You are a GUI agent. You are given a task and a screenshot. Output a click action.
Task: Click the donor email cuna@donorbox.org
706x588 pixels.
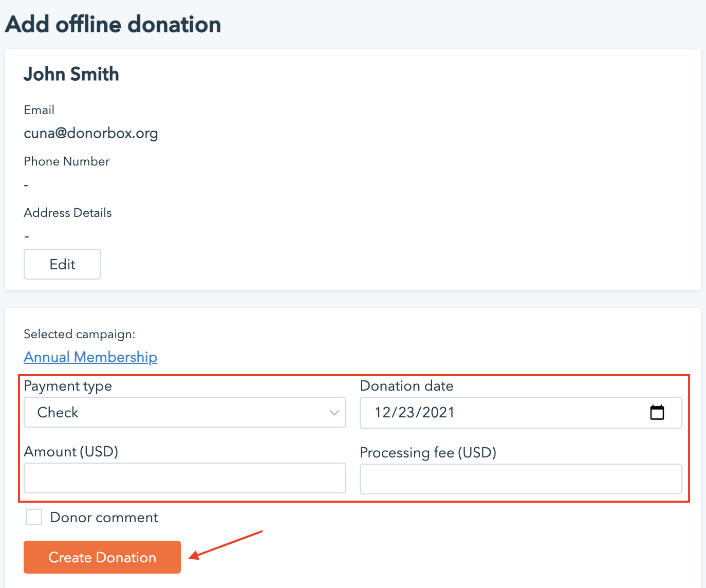tap(91, 133)
